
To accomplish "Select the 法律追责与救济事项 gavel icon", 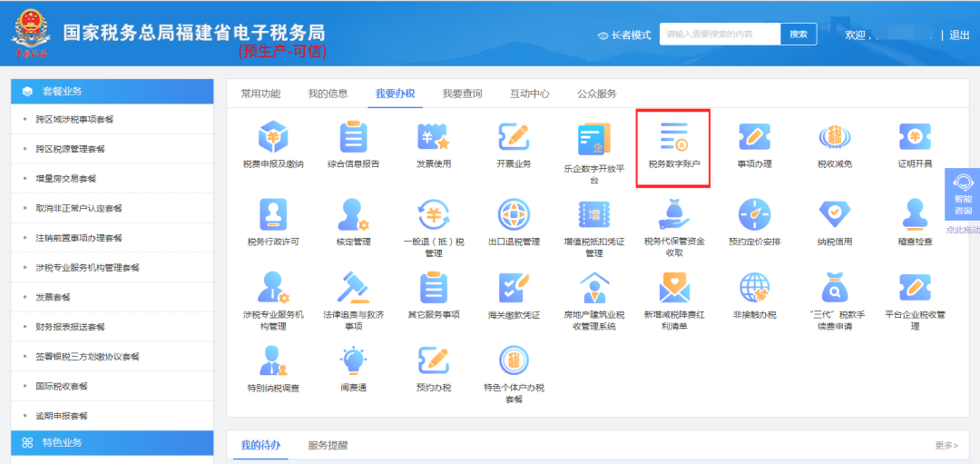I will click(x=353, y=288).
